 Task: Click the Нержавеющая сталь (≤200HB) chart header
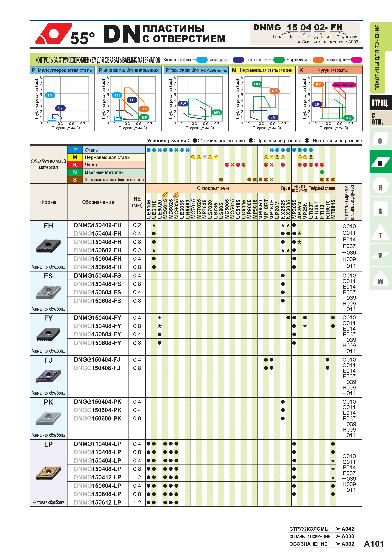tap(263, 70)
